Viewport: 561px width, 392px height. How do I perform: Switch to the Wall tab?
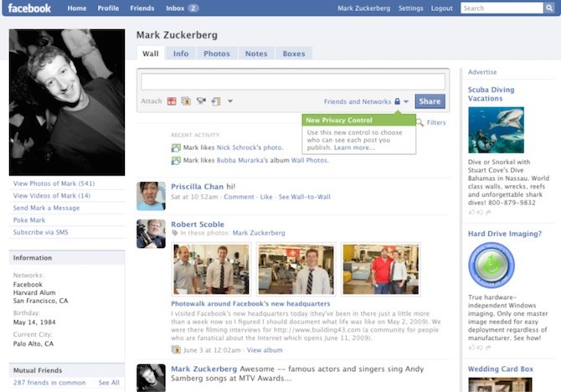pyautogui.click(x=150, y=54)
